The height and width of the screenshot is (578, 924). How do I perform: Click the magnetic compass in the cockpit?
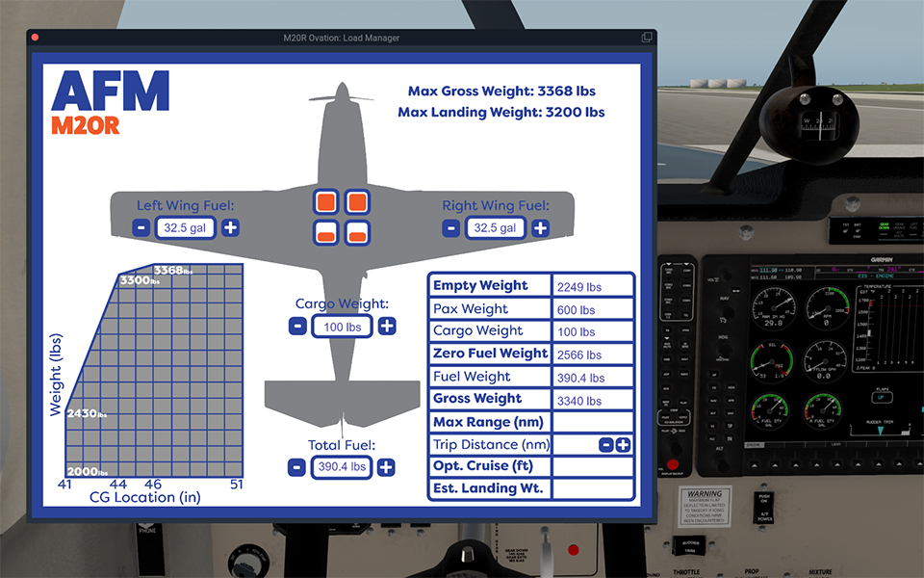pyautogui.click(x=808, y=124)
